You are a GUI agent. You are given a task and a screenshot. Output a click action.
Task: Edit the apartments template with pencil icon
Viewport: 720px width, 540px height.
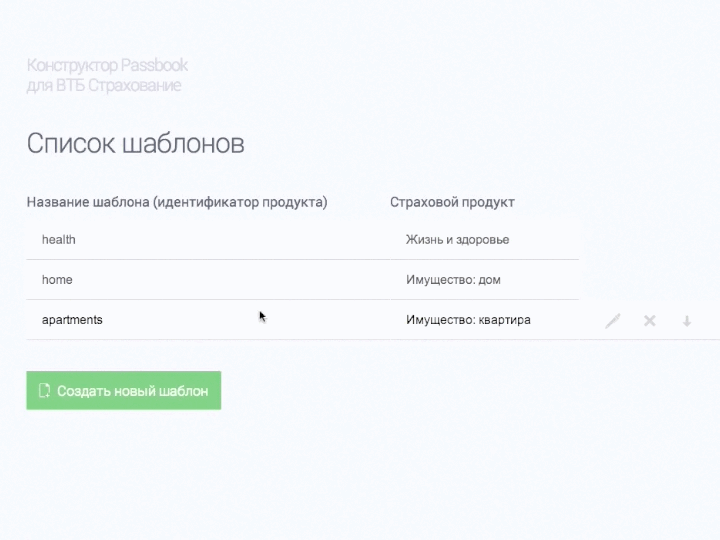click(x=613, y=321)
